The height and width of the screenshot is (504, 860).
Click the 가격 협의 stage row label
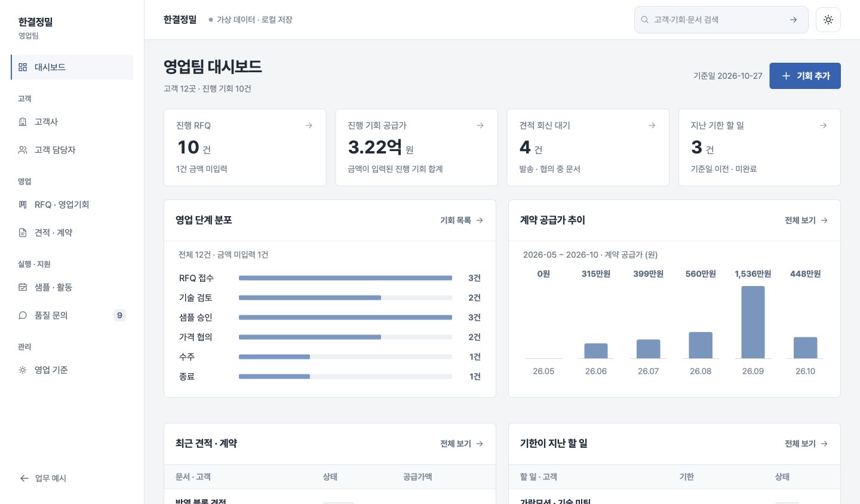(x=196, y=337)
